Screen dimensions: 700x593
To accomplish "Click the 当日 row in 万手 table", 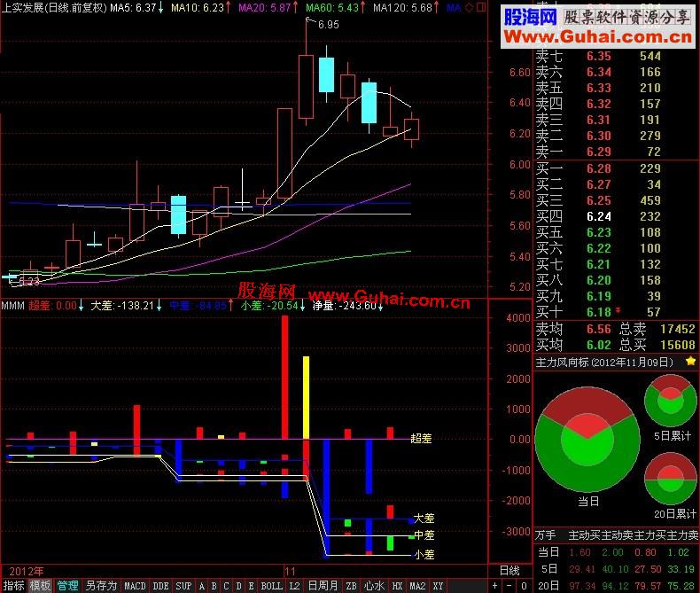I will [616, 552].
